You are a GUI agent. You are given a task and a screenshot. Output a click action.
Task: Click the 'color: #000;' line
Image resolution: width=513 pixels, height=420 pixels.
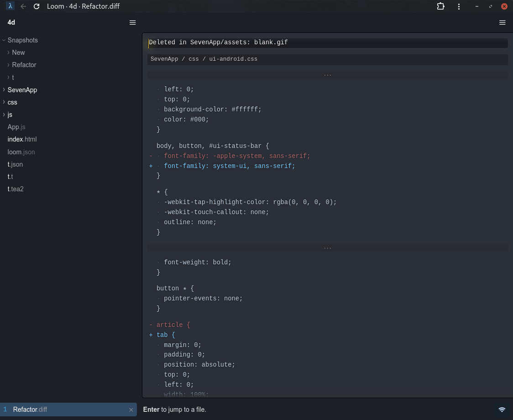pyautogui.click(x=186, y=120)
